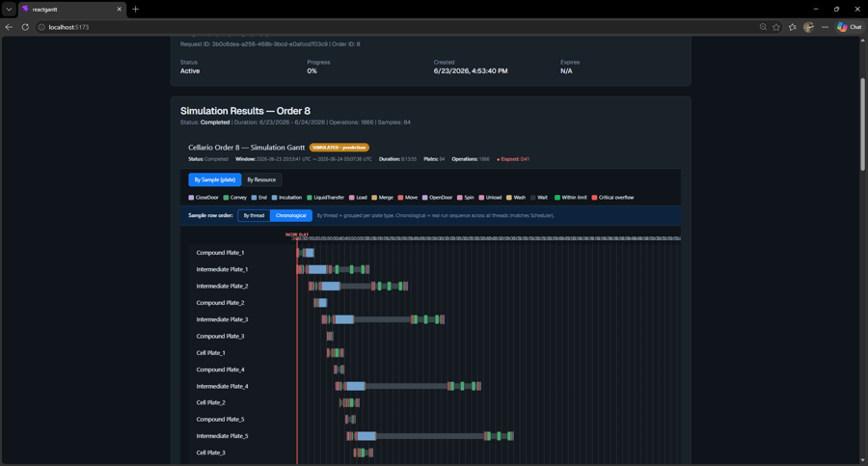Click Intermediate Plate_3 blue incubation bar
The height and width of the screenshot is (466, 868).
343,319
